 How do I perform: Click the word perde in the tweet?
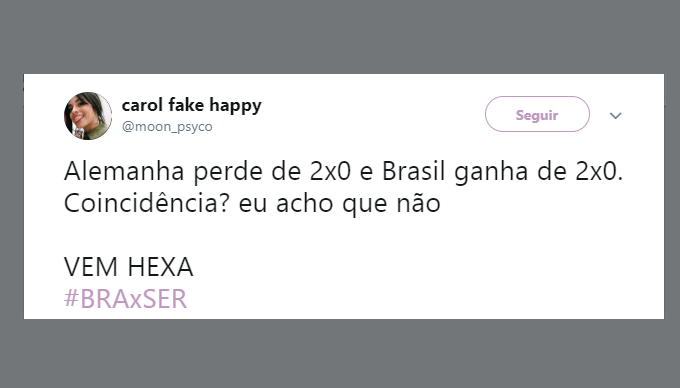coord(228,173)
